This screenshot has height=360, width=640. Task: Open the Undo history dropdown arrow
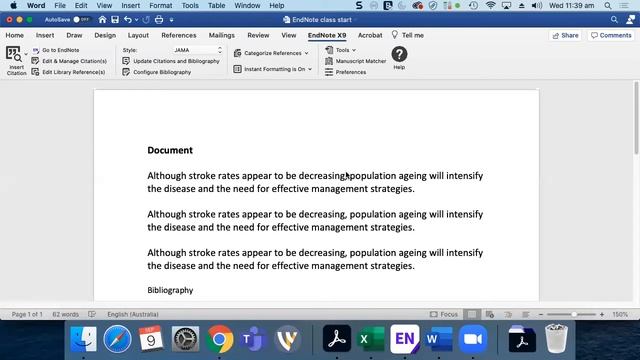(x=136, y=20)
